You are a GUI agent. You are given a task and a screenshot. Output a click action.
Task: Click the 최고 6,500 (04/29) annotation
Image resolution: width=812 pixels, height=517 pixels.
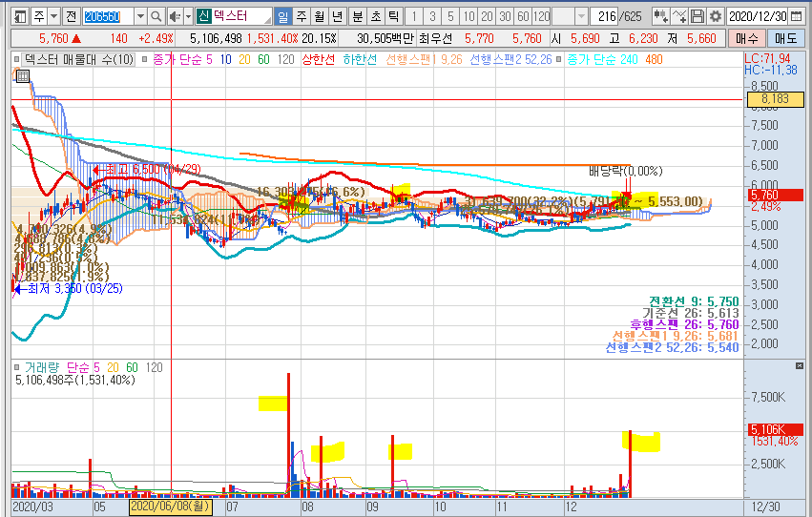[147, 169]
